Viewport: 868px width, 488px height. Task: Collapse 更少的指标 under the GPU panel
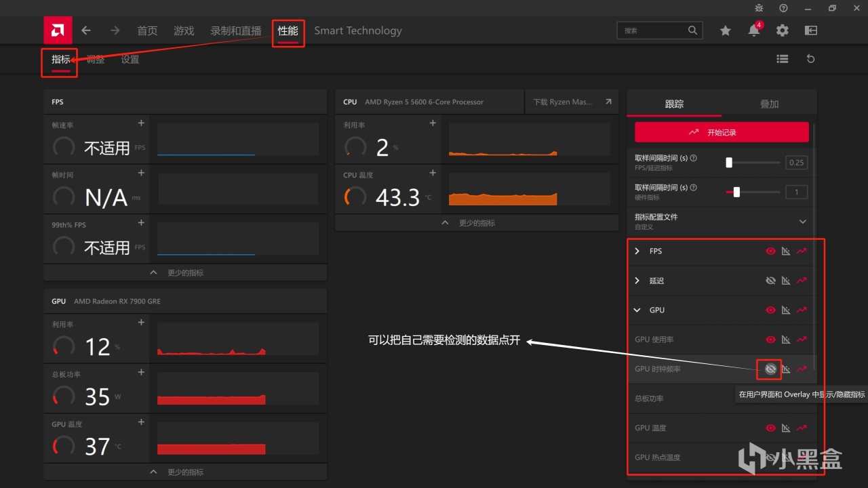tap(185, 472)
